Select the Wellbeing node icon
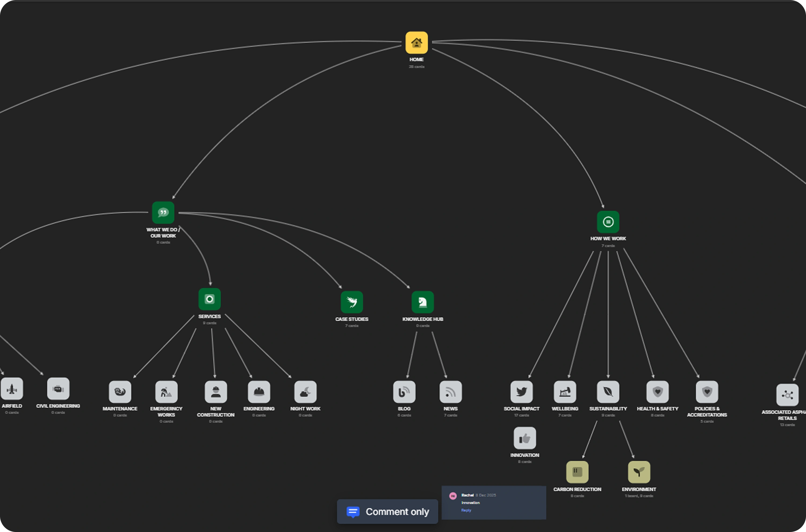 point(565,392)
